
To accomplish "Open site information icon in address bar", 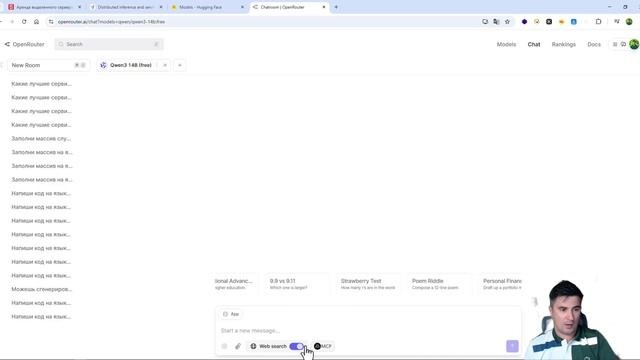I will [x=51, y=22].
